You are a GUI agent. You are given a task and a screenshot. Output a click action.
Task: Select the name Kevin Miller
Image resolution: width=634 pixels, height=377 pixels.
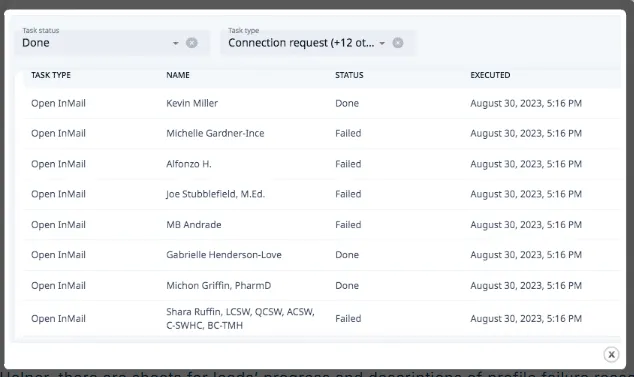(192, 104)
